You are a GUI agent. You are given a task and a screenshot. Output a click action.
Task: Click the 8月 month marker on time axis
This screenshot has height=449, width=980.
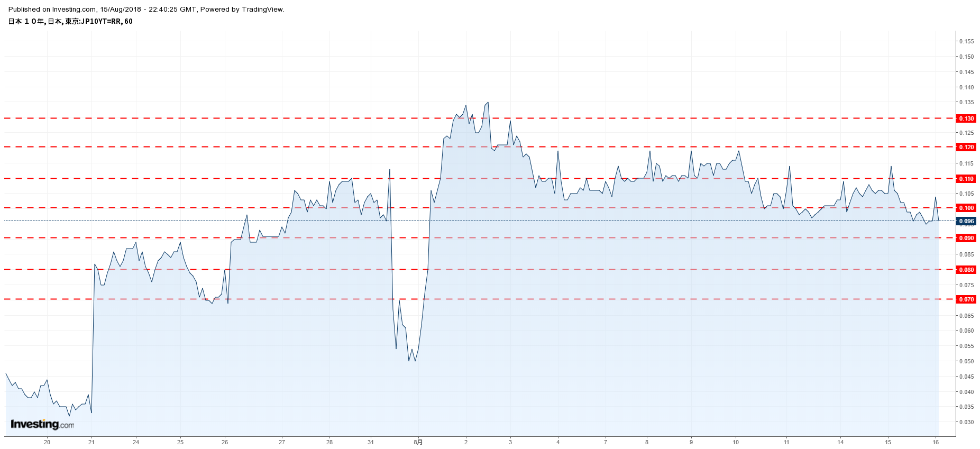coord(418,442)
